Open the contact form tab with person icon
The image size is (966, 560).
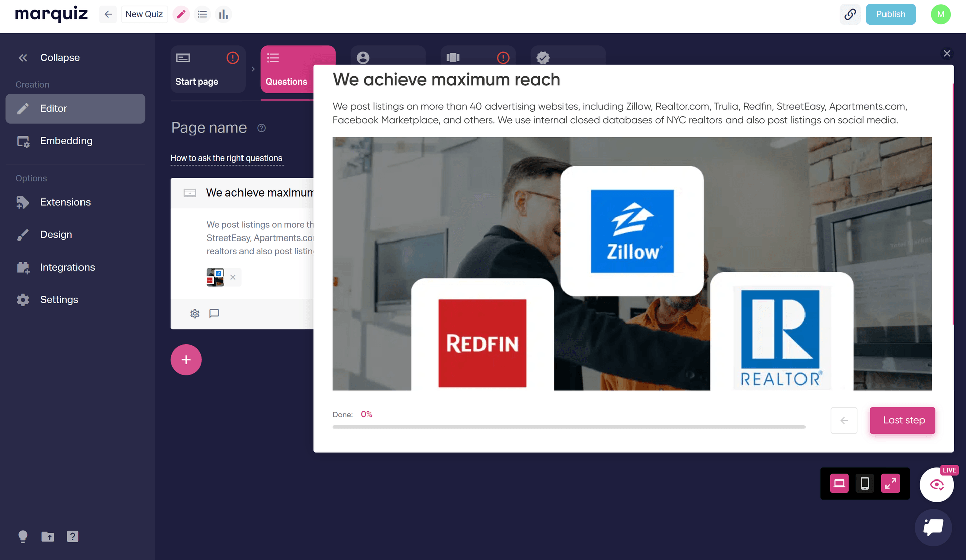point(363,57)
